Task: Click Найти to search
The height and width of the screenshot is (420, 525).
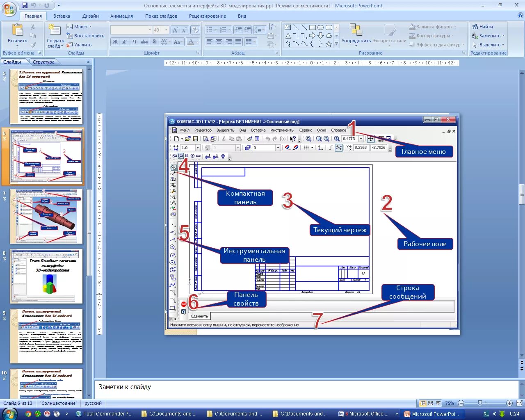Action: (482, 27)
